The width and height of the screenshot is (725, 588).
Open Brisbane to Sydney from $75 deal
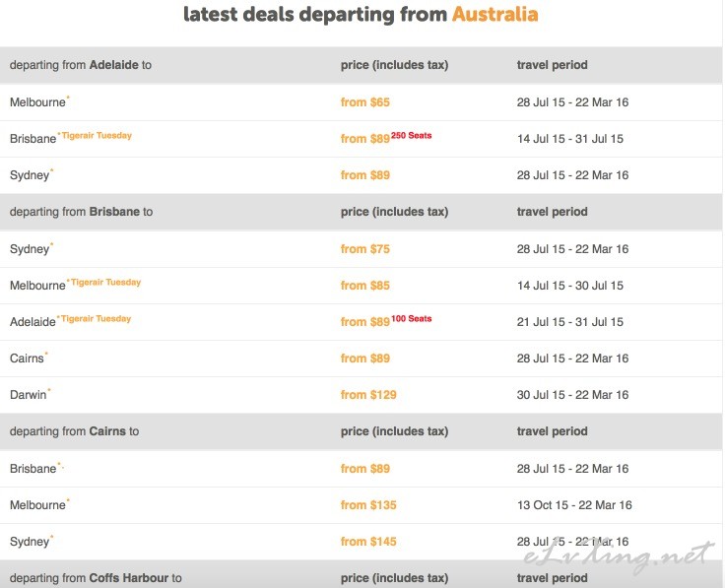click(x=364, y=249)
